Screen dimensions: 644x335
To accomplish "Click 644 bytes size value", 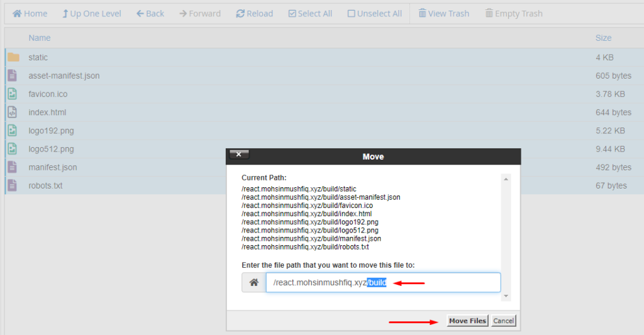I will click(614, 113).
